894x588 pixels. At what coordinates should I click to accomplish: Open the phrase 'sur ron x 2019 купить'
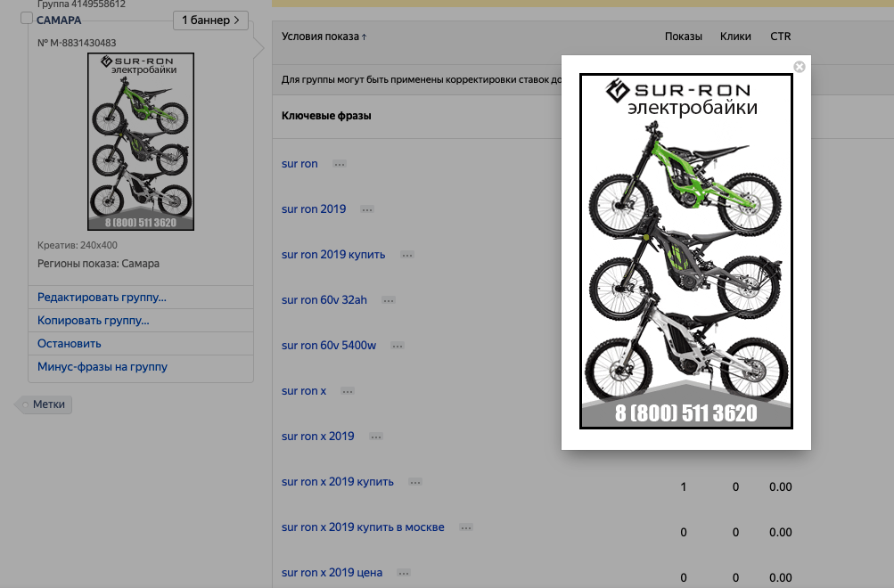338,482
